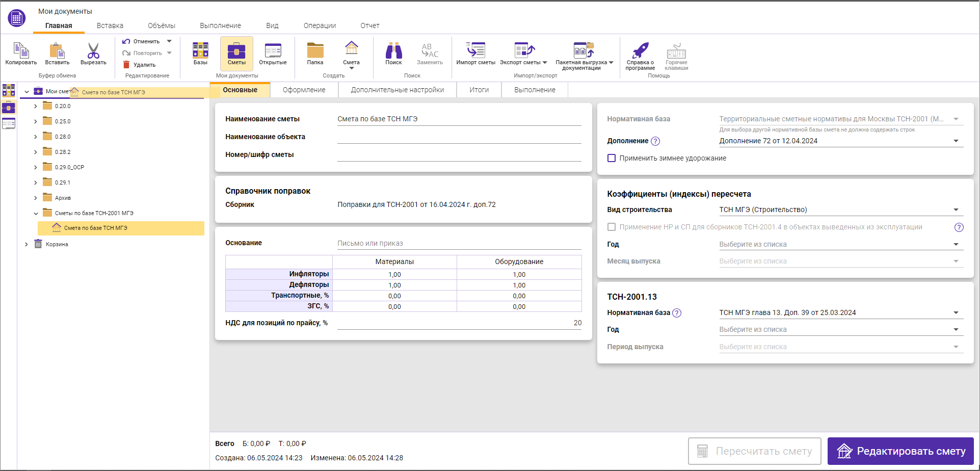Click the Номер/шифр сметы input field
Viewport: 980px width, 471px height.
459,155
